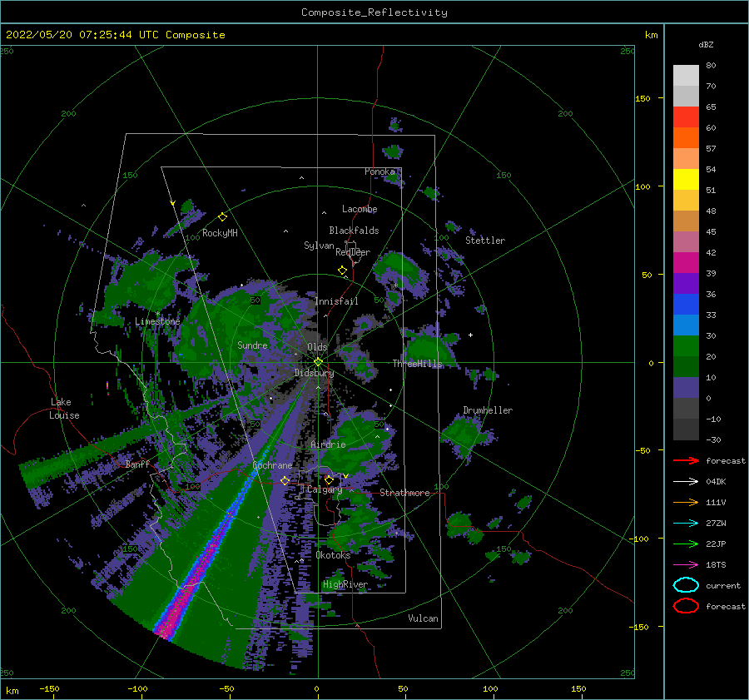Select the orange 111V arrow legend entry
749x700 pixels.
(x=686, y=502)
